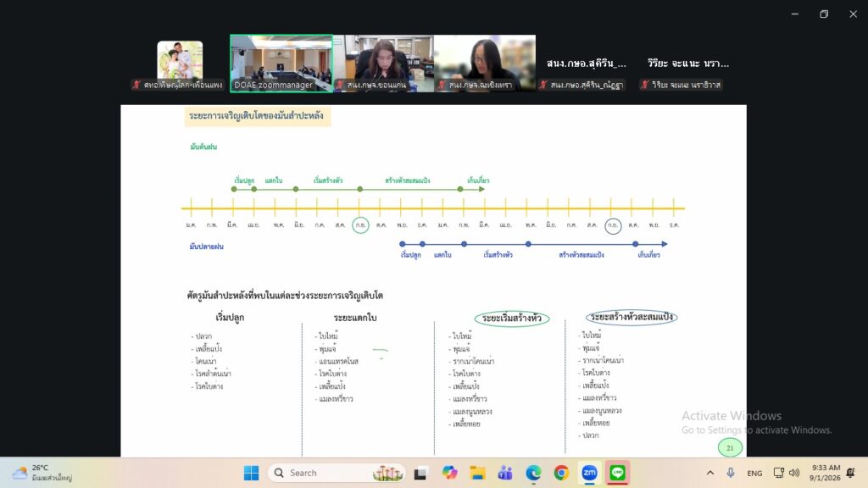Open Copilot from the taskbar
Screen dimensions: 868x488
pyautogui.click(x=449, y=473)
